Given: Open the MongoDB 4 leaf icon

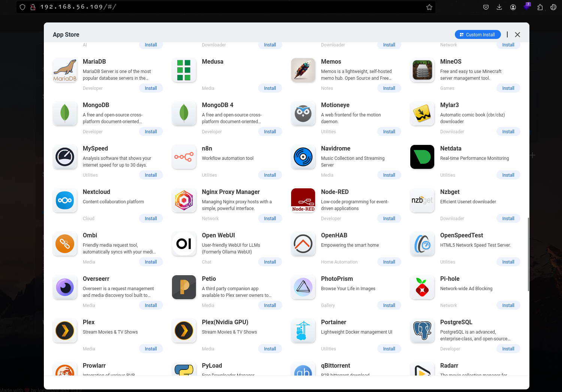Looking at the screenshot, I should [184, 113].
